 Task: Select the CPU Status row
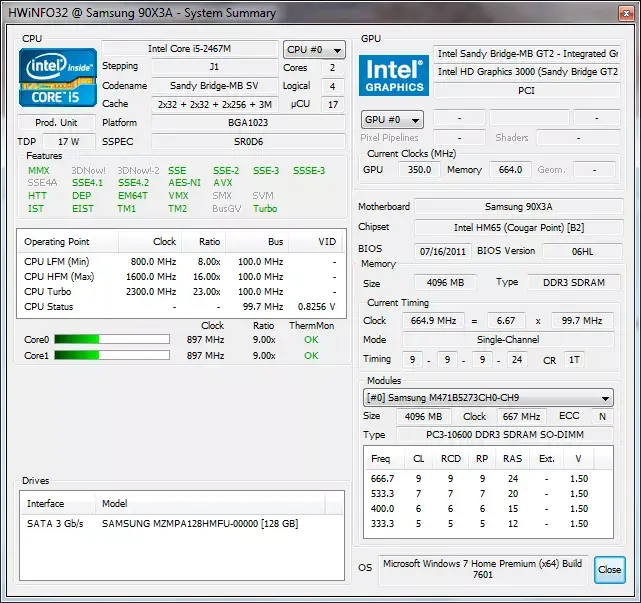(x=182, y=307)
